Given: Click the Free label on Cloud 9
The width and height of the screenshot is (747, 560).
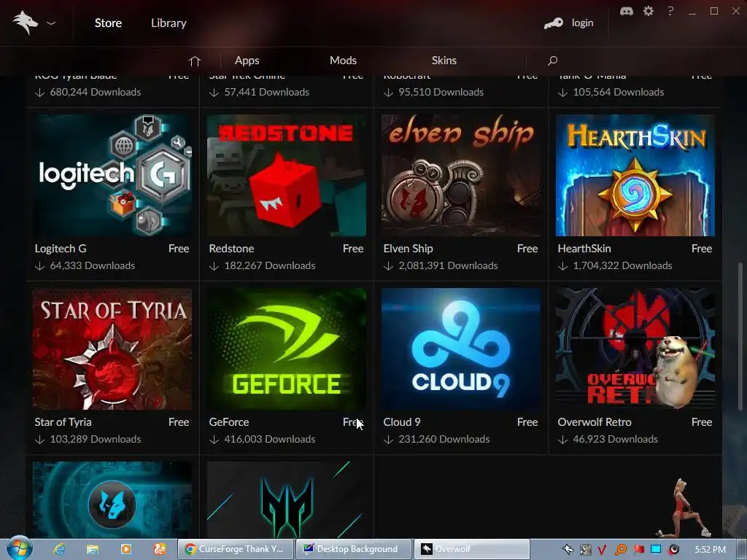Looking at the screenshot, I should pos(527,422).
